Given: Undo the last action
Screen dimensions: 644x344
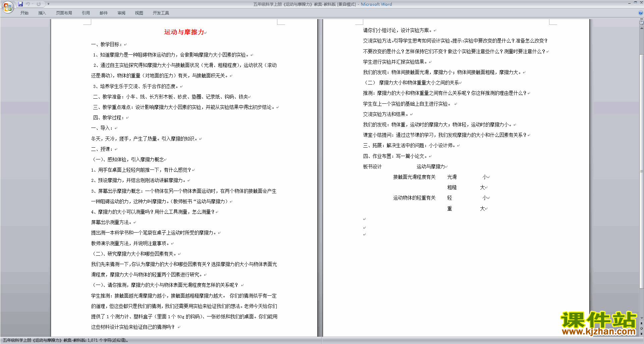Looking at the screenshot, I should (28, 4).
